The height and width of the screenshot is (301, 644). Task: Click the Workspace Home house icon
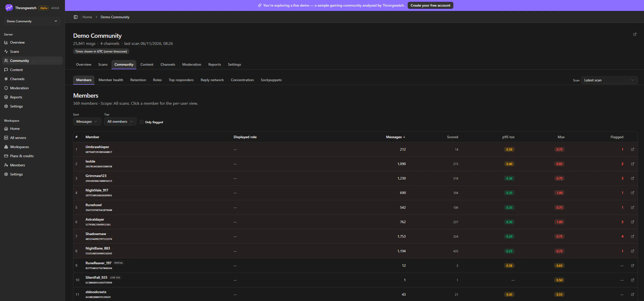click(6, 129)
